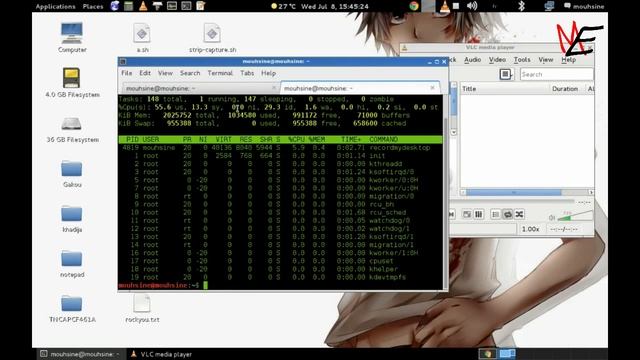Open VLC View menu
Image resolution: width=640 pixels, height=360 pixels.
click(545, 60)
